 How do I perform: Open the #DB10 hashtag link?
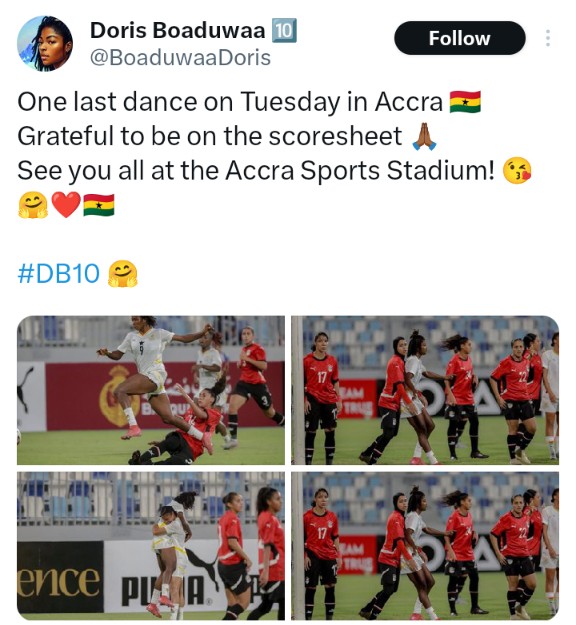59,273
